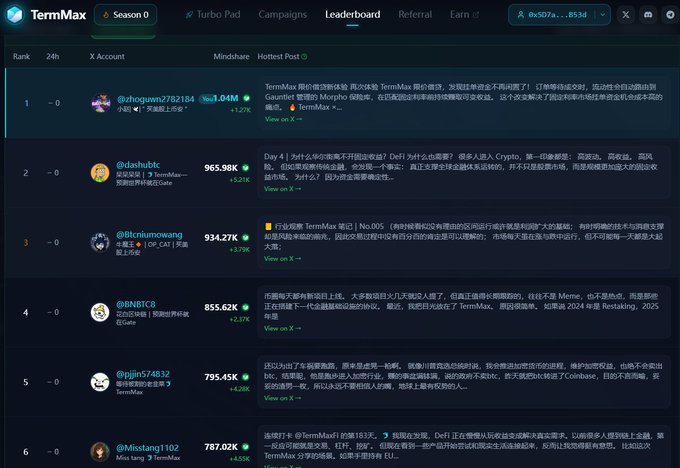This screenshot has width=680, height=468.
Task: Click the TermMax cube logo icon
Action: click(15, 14)
